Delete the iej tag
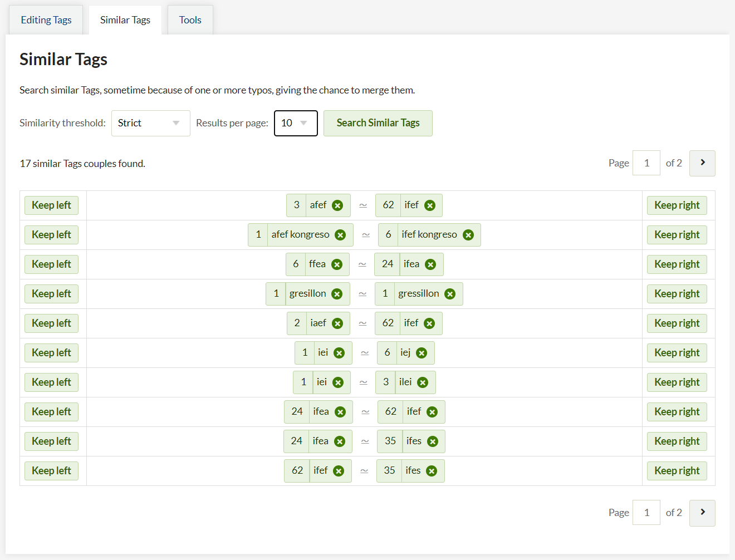 [422, 353]
